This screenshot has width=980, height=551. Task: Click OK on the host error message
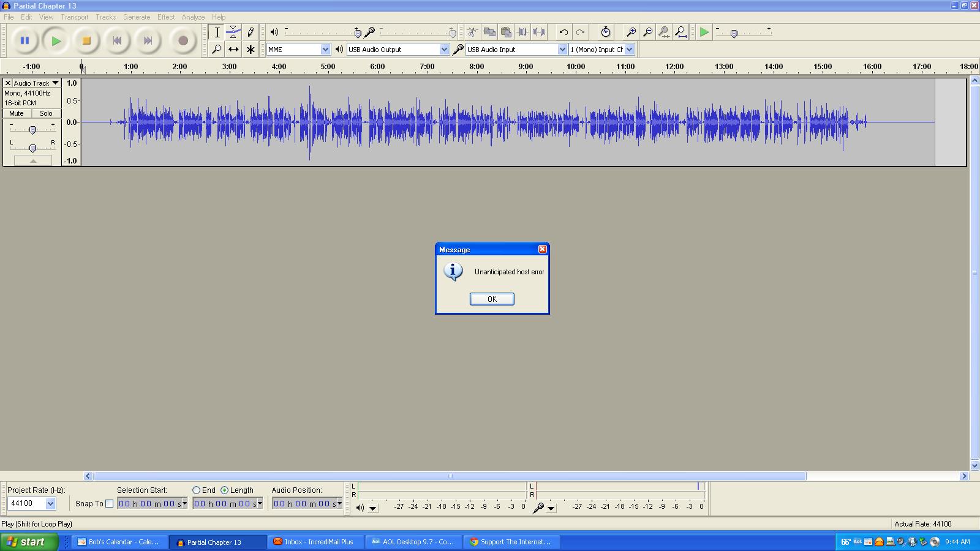pyautogui.click(x=491, y=299)
